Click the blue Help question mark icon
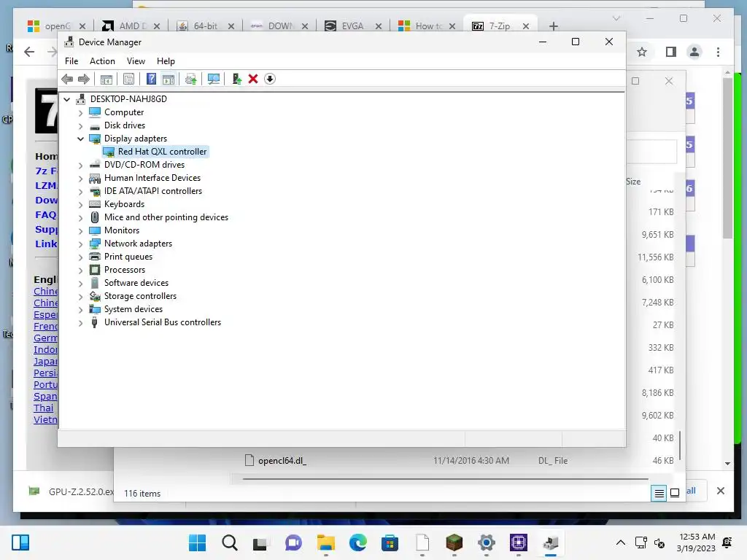The height and width of the screenshot is (560, 747). pos(151,79)
